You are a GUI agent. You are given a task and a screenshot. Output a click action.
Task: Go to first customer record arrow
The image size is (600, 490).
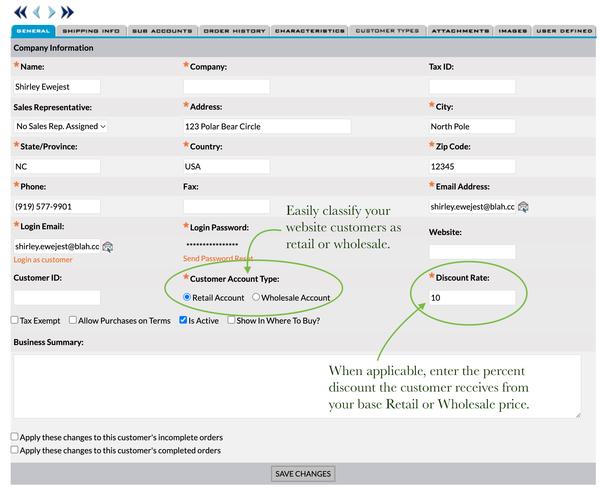22,12
